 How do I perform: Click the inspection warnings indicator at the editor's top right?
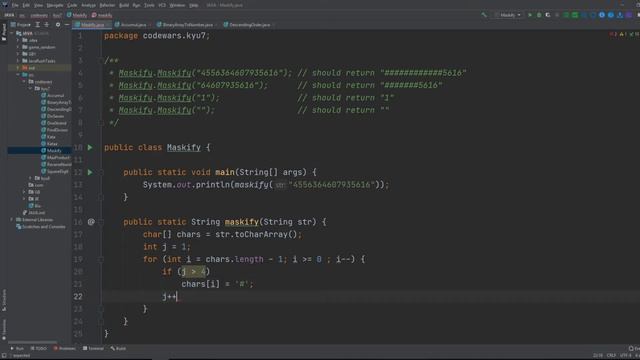[624, 35]
